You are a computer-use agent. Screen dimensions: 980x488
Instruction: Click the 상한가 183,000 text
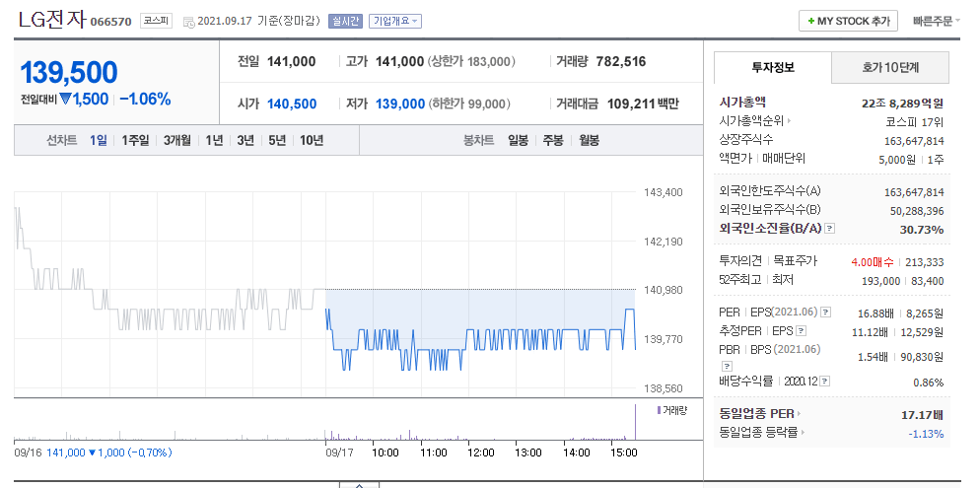click(x=472, y=61)
